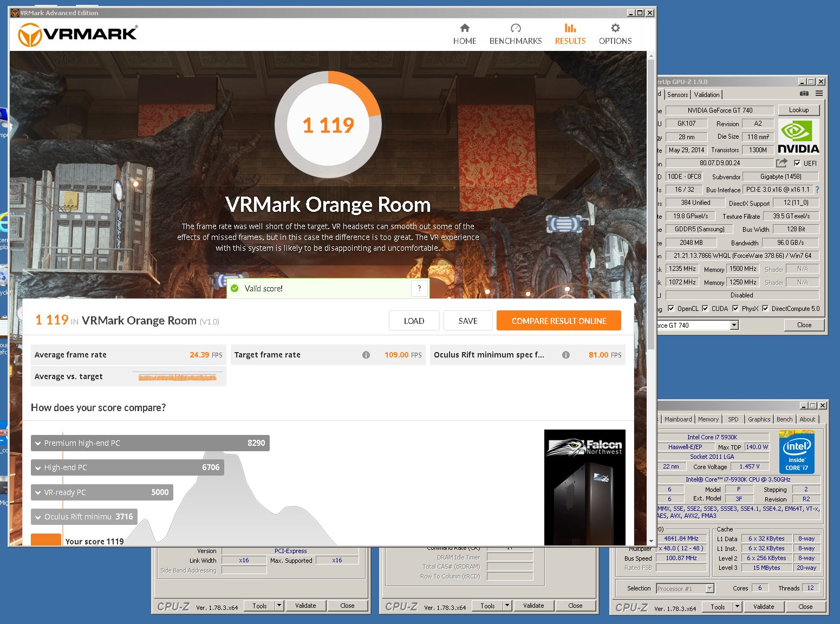Click the VRMark logo

pyautogui.click(x=78, y=35)
